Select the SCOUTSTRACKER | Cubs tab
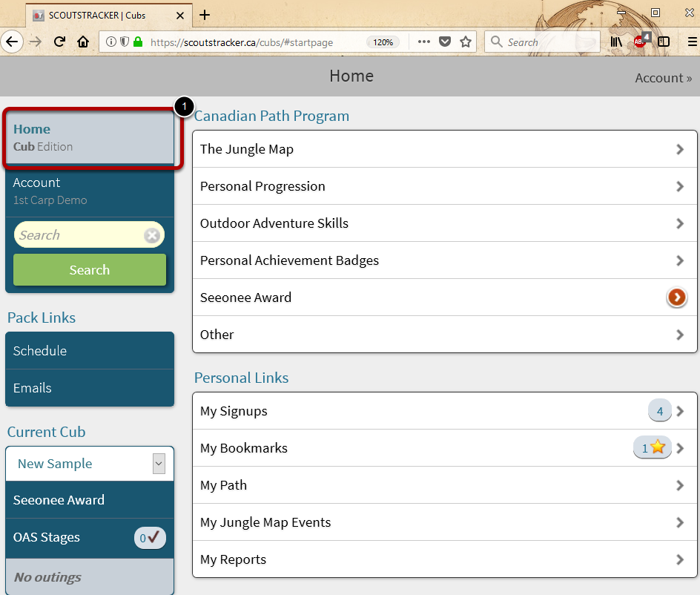The height and width of the screenshot is (595, 700). point(110,16)
